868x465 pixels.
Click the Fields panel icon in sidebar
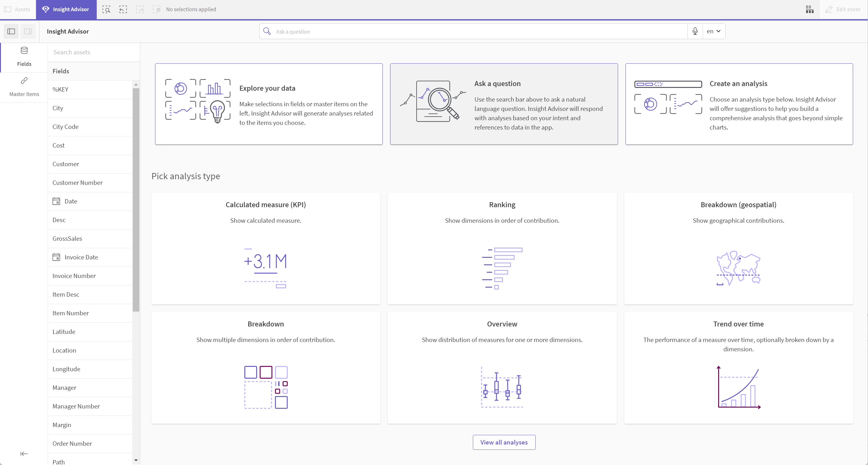pos(24,56)
